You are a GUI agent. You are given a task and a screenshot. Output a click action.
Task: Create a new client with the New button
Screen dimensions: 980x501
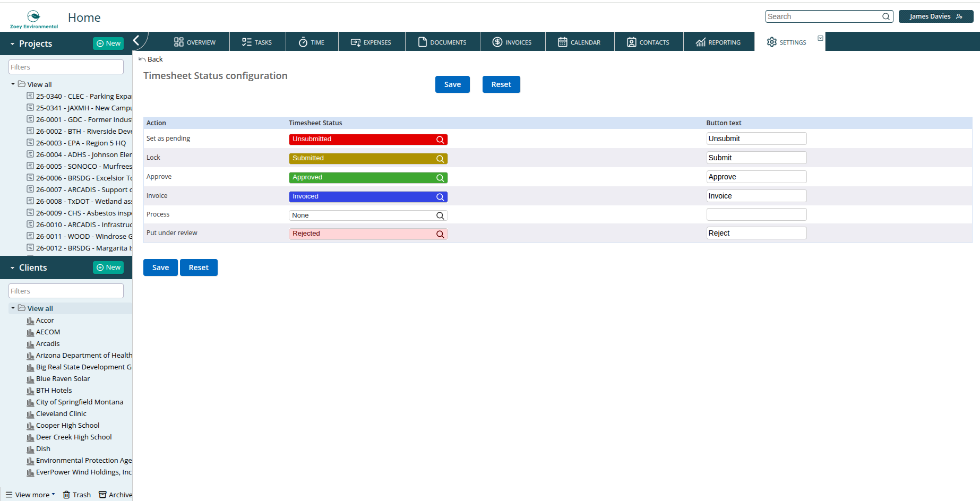click(x=108, y=267)
